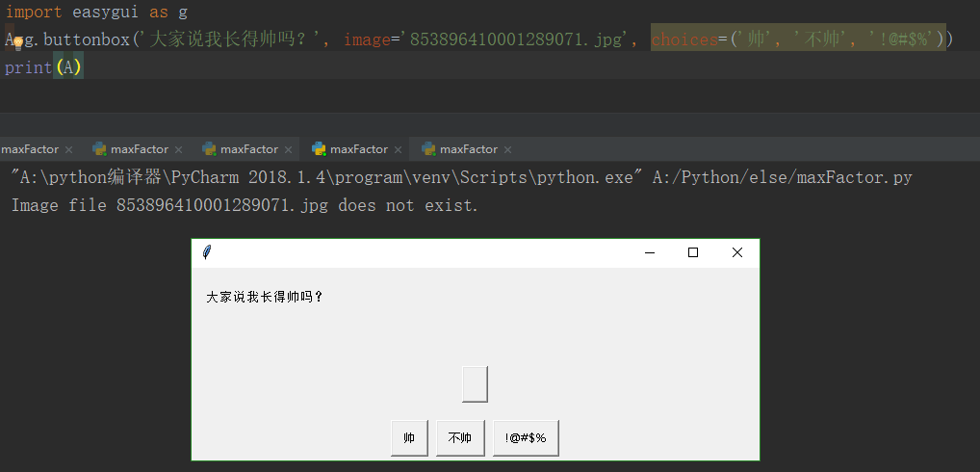Close the highlighted maxFactor run tab

[x=398, y=149]
